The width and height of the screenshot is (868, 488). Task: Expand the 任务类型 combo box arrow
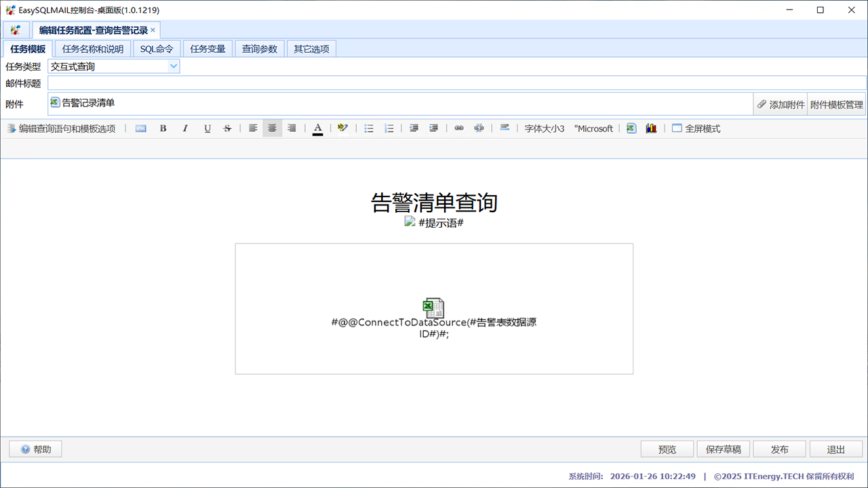coord(174,66)
